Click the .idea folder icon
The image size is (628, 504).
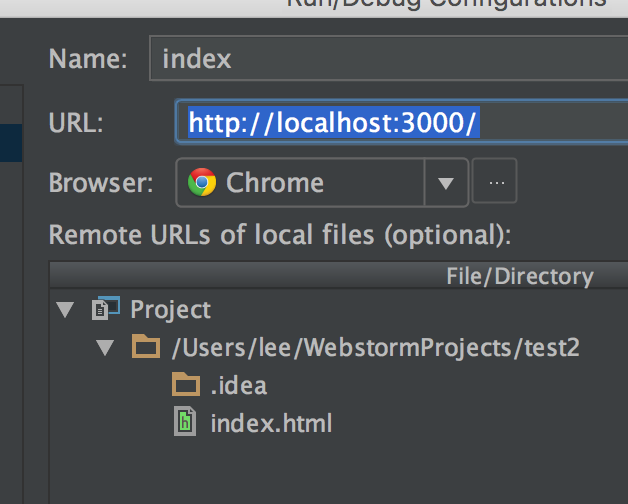coord(186,385)
